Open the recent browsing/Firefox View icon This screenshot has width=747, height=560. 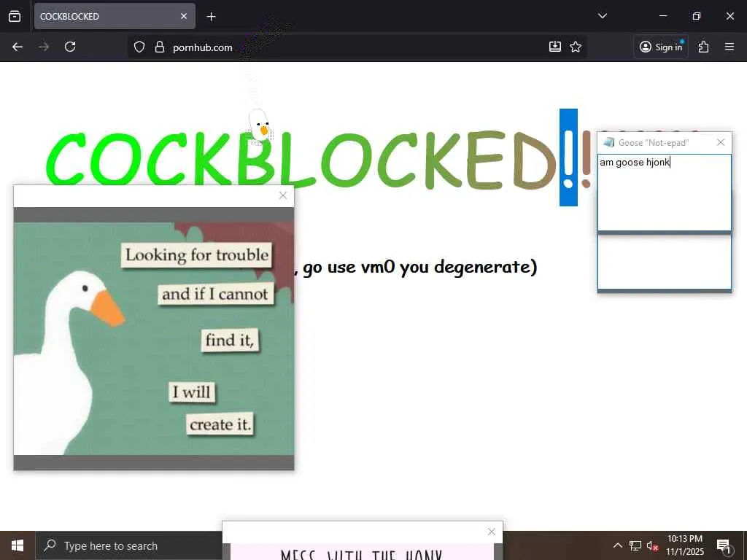tap(15, 16)
